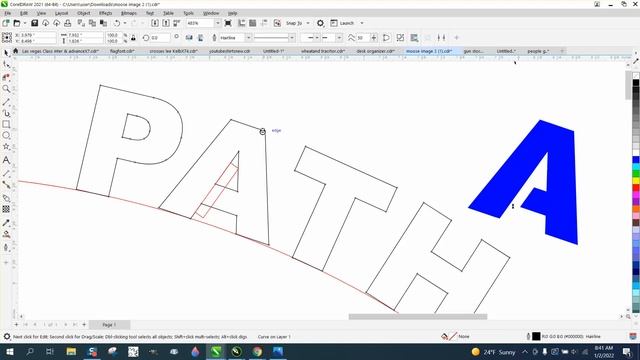This screenshot has width=640, height=360.
Task: Select the Pick tool in toolbox
Action: (6, 53)
